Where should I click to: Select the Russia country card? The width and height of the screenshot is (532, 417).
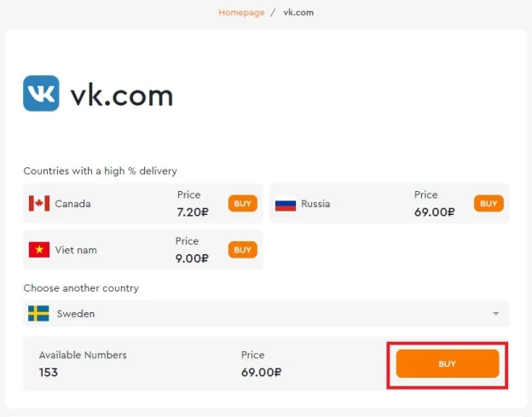(x=390, y=204)
